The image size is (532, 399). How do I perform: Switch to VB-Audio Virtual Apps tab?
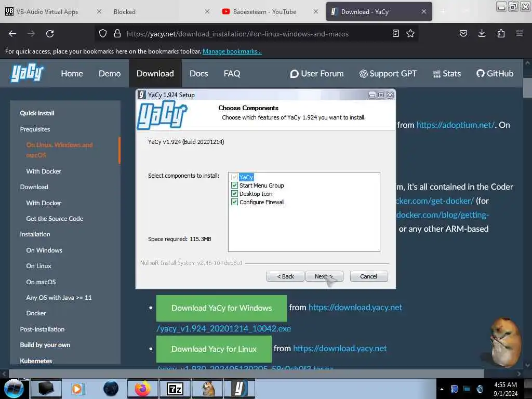pos(47,11)
